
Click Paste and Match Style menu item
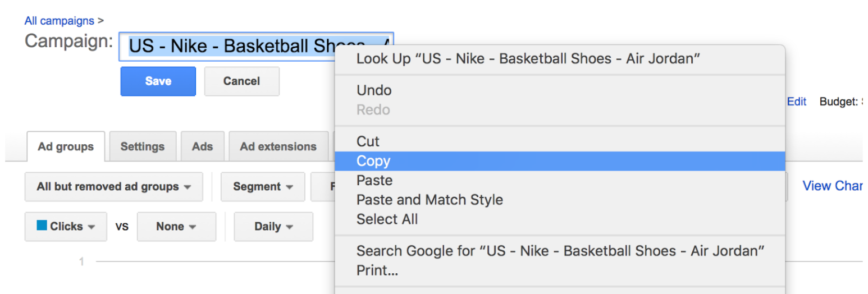tap(430, 200)
